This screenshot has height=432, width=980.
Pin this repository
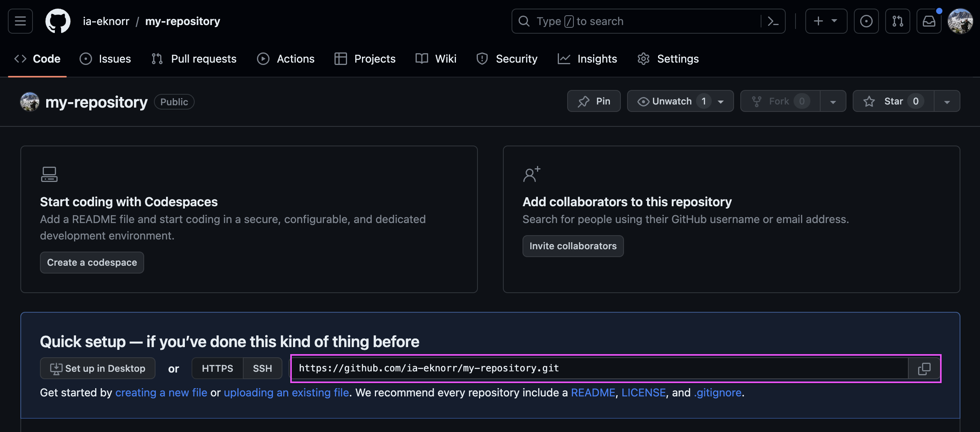point(594,101)
